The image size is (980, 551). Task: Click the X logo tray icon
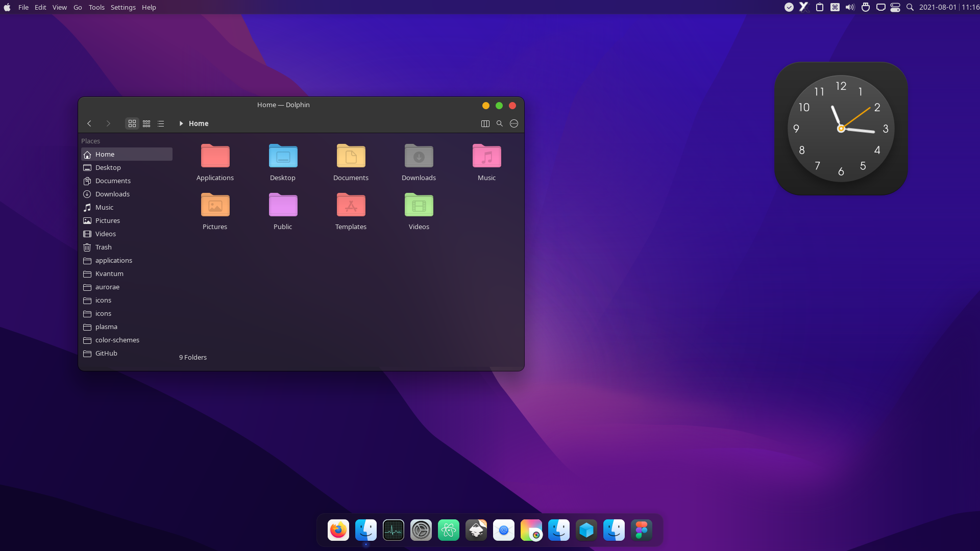tap(804, 7)
